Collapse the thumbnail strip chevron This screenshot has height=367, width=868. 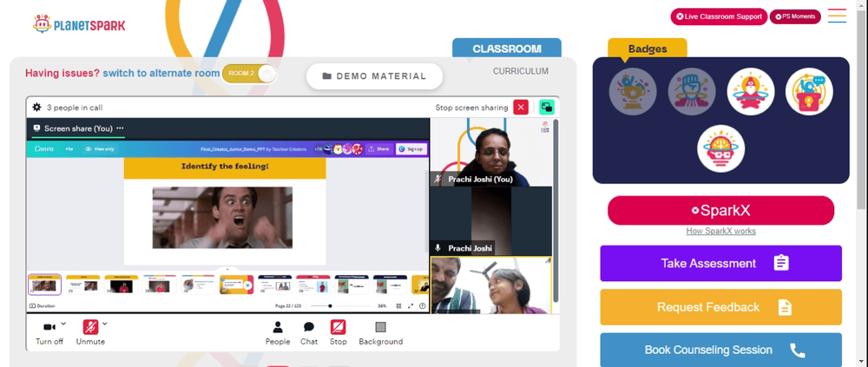tap(227, 270)
